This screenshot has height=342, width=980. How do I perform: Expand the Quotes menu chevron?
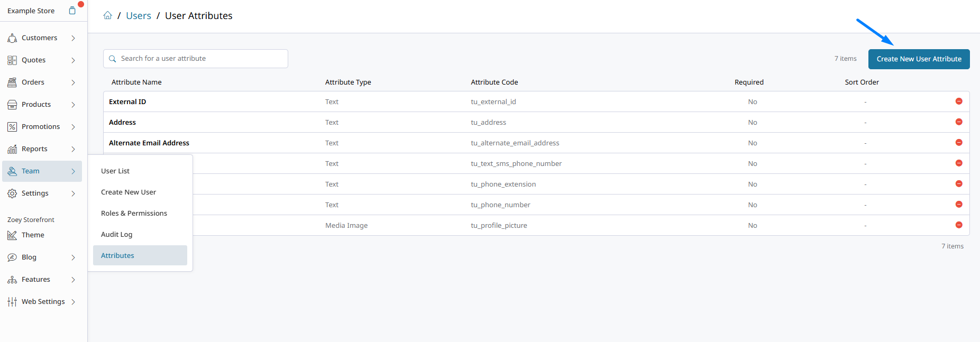74,60
